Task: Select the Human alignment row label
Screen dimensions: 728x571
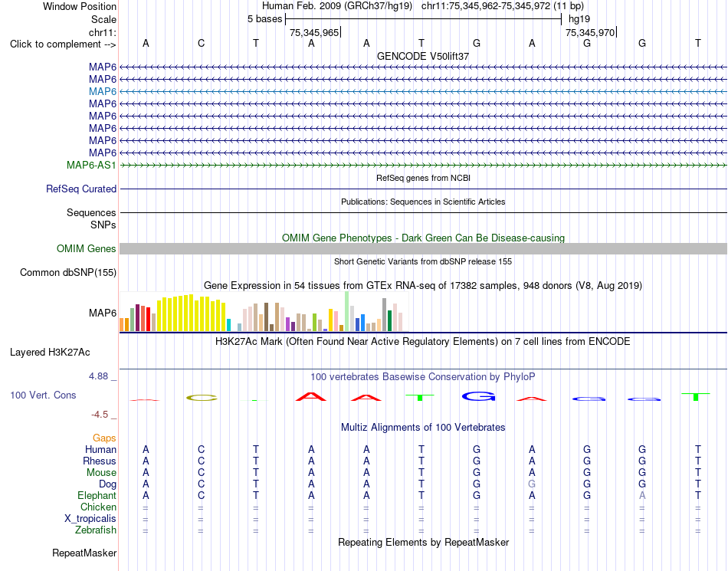Action: click(x=100, y=449)
